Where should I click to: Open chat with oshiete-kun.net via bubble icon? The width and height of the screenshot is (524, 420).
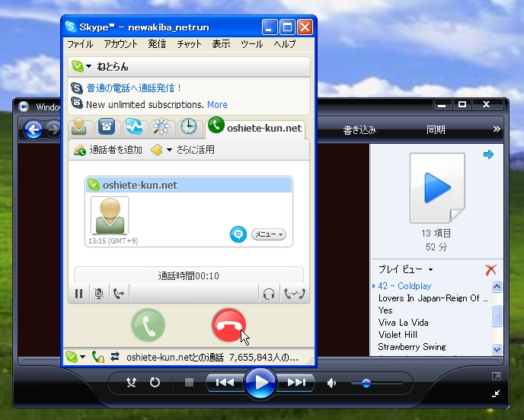click(x=238, y=234)
